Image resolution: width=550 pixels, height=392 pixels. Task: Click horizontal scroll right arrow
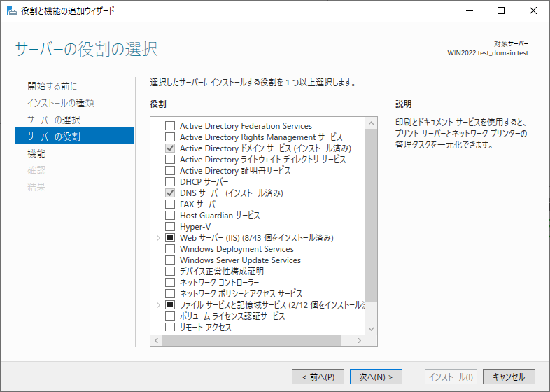359,340
